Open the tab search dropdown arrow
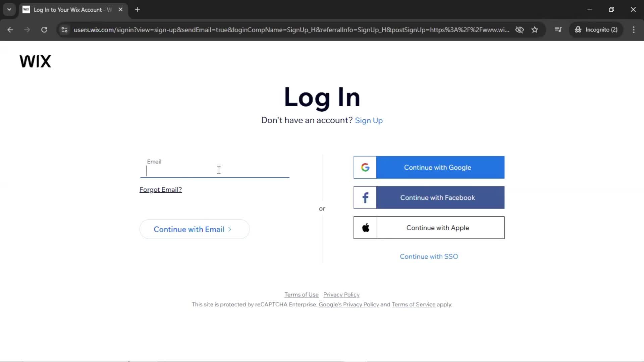 pyautogui.click(x=9, y=9)
